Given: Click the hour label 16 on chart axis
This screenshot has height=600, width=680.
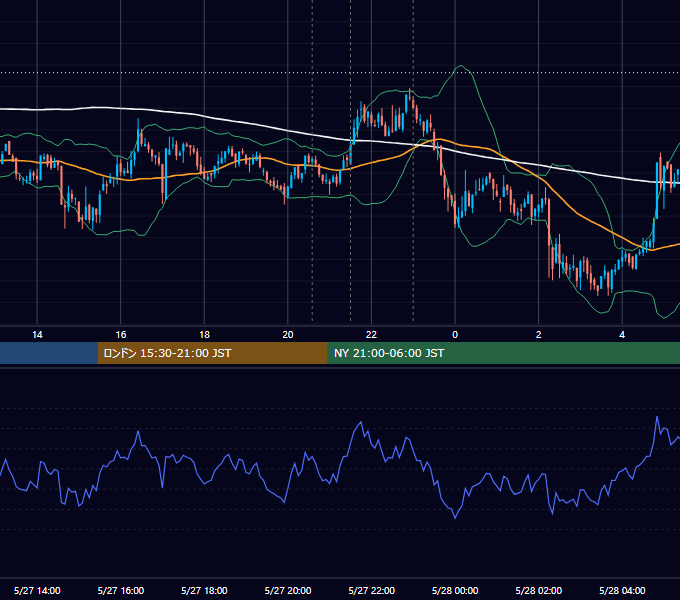Looking at the screenshot, I should [121, 335].
